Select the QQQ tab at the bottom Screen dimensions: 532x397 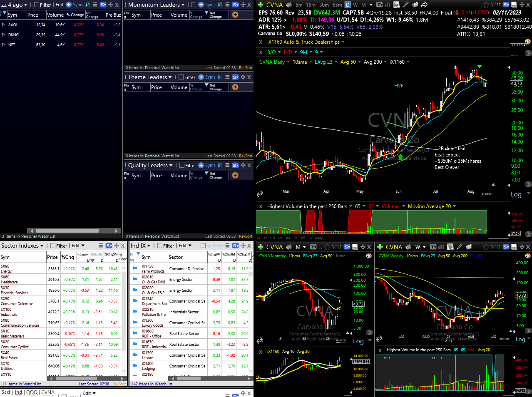(x=32, y=392)
